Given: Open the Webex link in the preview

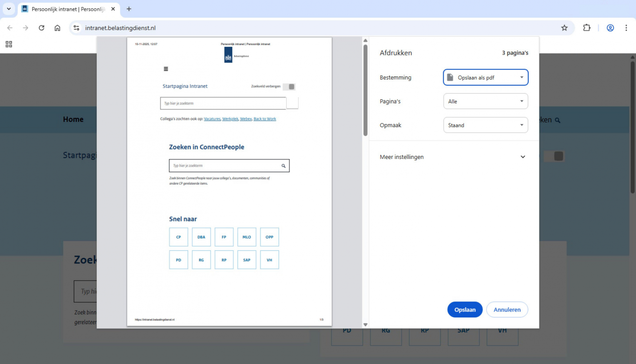Looking at the screenshot, I should [x=246, y=118].
